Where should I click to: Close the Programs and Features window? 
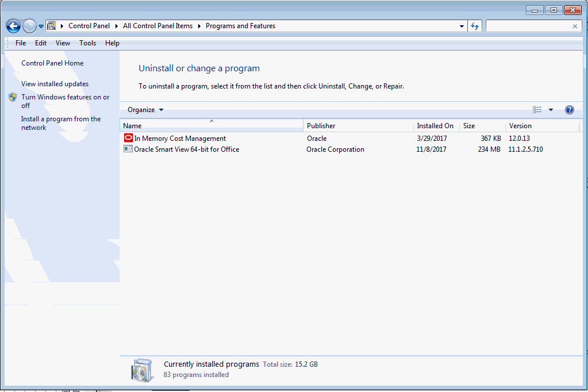click(x=572, y=10)
